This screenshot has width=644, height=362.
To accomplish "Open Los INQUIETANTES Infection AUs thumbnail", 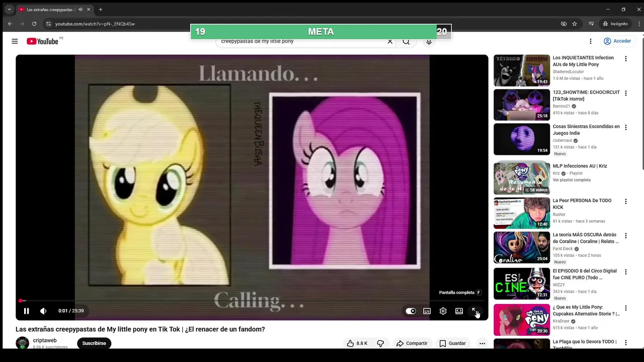I will 522,70.
